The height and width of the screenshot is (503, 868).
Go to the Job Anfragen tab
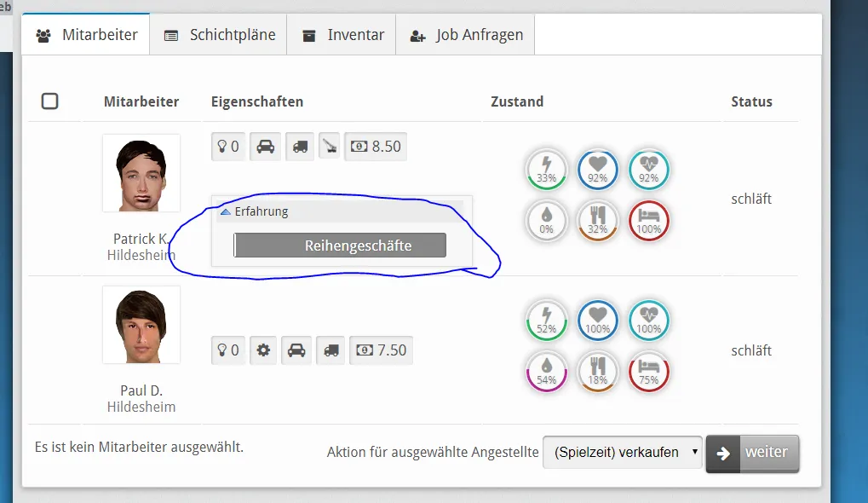coord(466,36)
